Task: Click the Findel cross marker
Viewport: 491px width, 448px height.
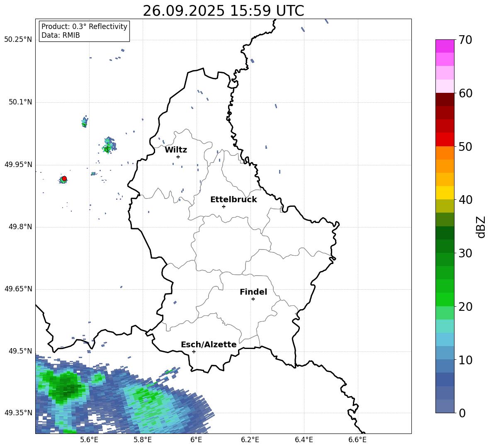Action: [x=253, y=299]
